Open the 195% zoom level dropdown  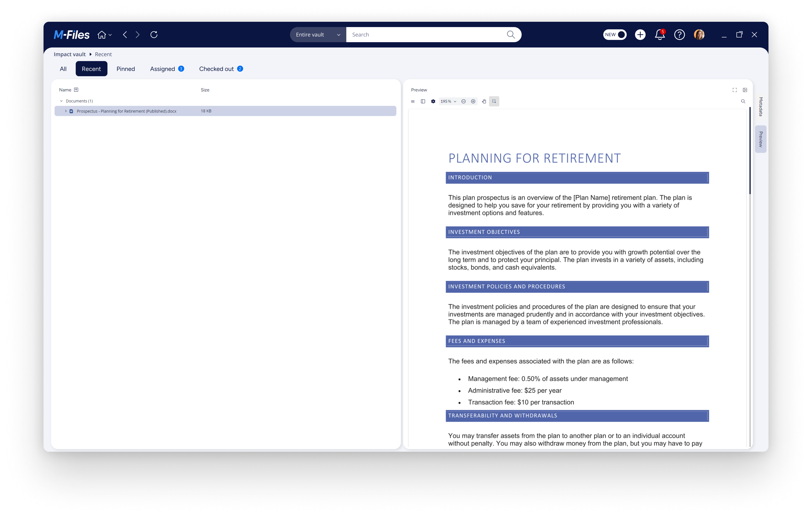pyautogui.click(x=448, y=101)
